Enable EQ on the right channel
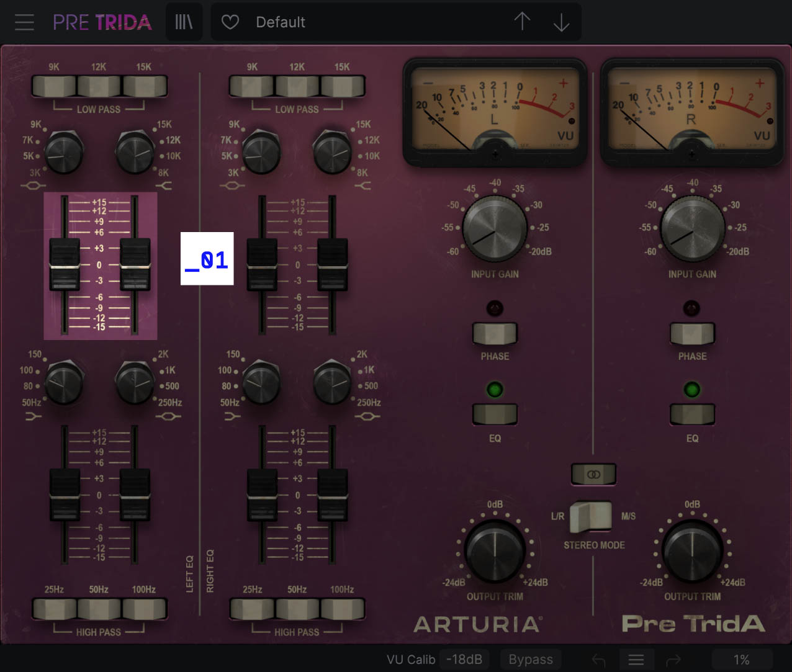 (692, 413)
